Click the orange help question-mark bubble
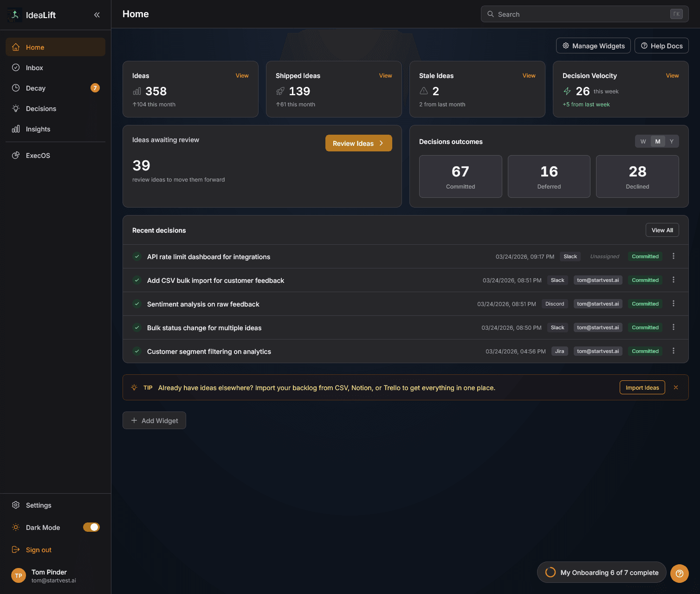 click(x=680, y=573)
